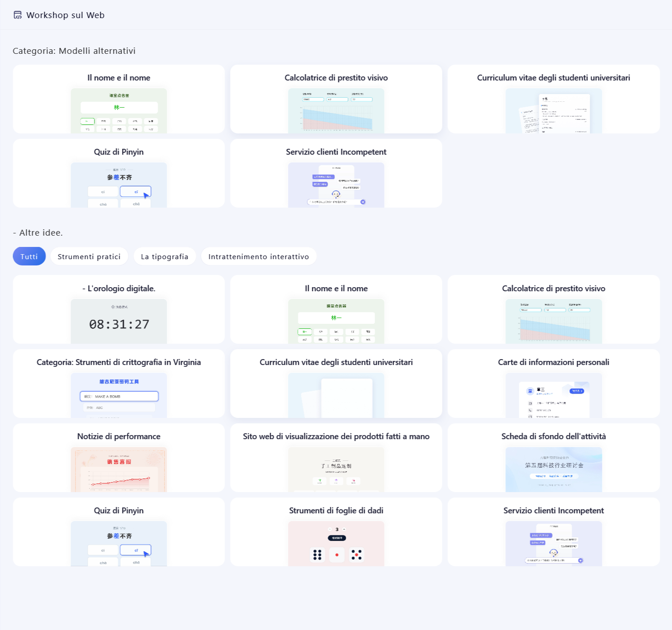Select Calcolatrice di prestito visivo in Modelli alternativi
The height and width of the screenshot is (630, 672).
[x=336, y=99]
